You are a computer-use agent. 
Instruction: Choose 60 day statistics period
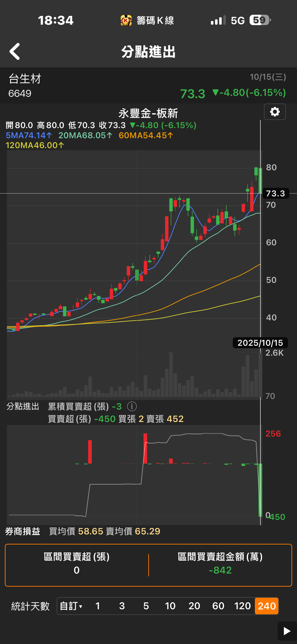pyautogui.click(x=218, y=606)
